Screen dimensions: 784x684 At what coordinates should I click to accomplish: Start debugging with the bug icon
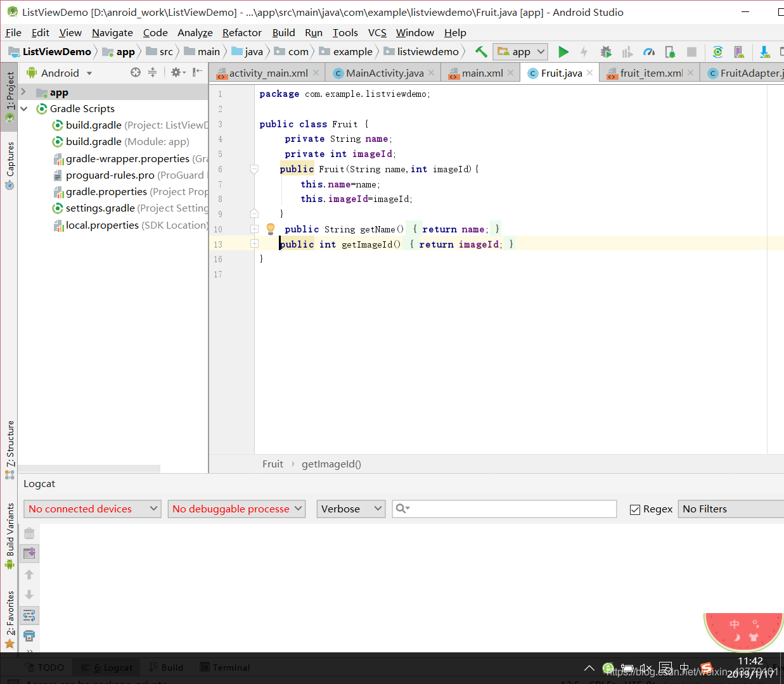606,52
